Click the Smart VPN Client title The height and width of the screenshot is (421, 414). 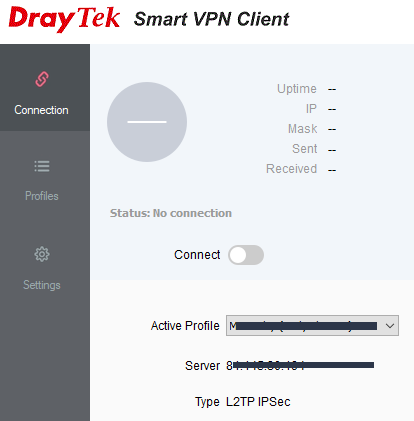[211, 19]
